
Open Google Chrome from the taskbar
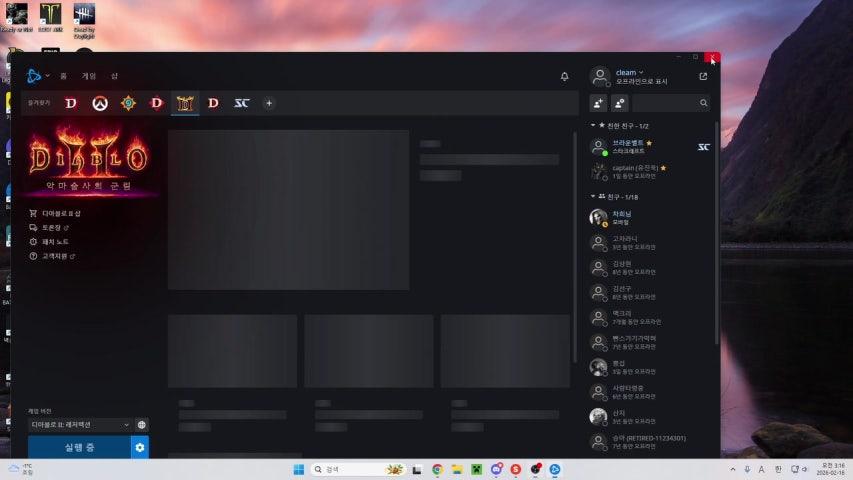click(x=437, y=469)
